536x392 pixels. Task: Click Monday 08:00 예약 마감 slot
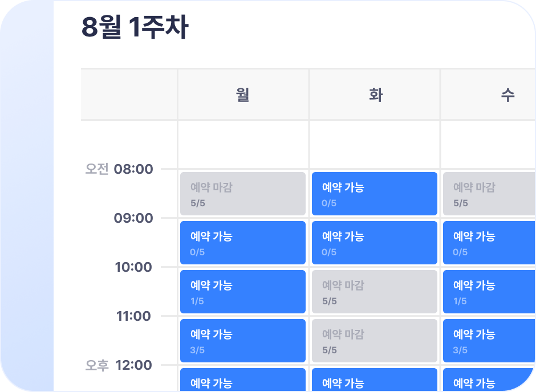coord(243,194)
